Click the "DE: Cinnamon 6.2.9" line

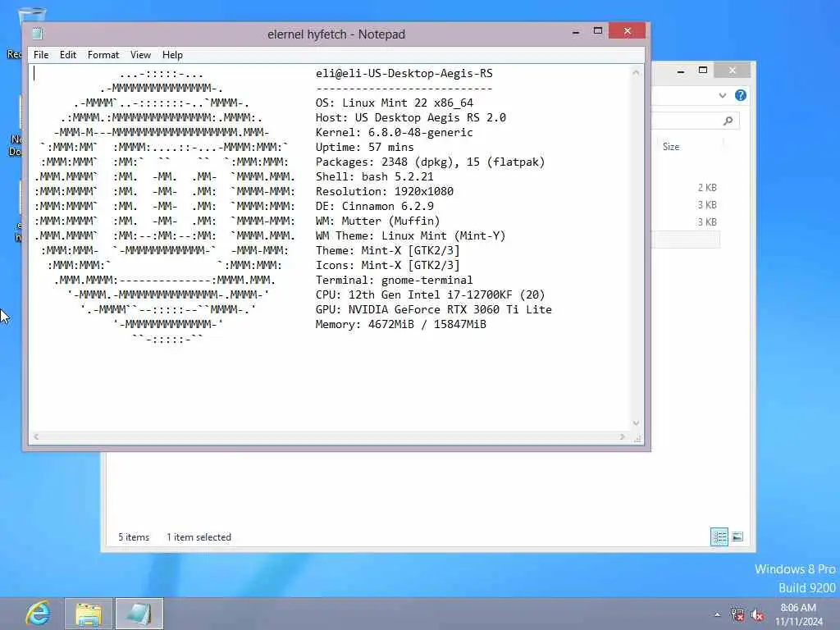click(x=374, y=206)
